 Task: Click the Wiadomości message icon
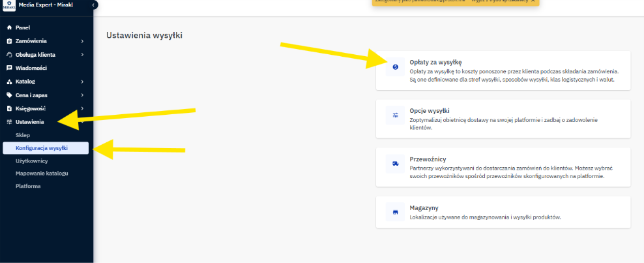point(9,68)
